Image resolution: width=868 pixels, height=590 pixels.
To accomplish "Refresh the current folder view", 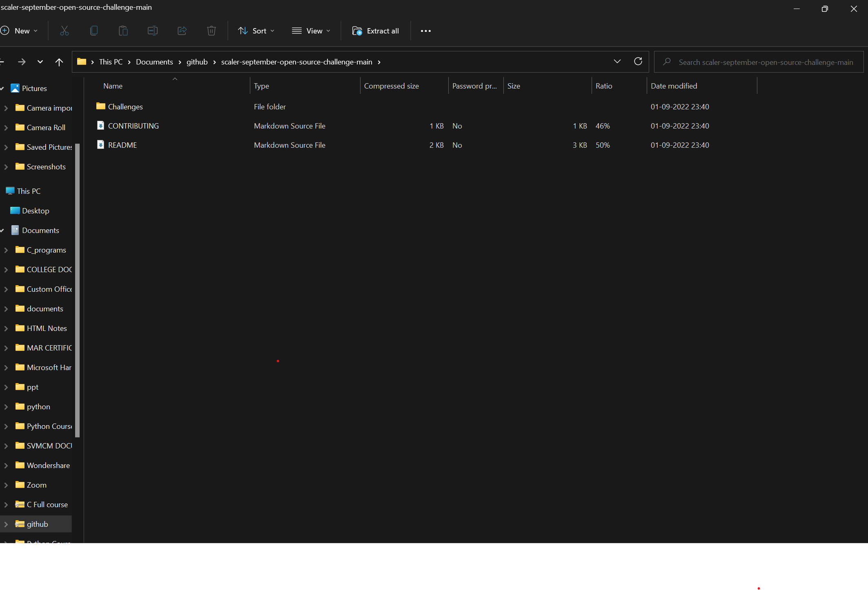I will pos(638,62).
